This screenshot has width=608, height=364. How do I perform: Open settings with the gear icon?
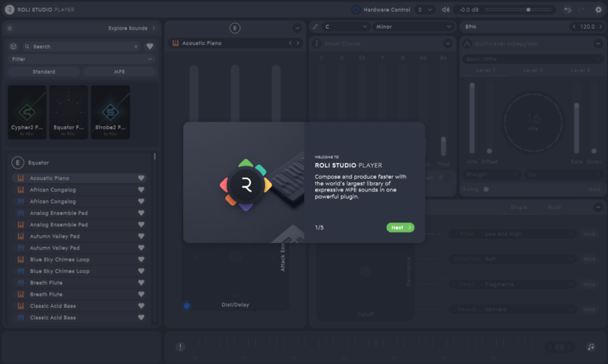tap(597, 10)
